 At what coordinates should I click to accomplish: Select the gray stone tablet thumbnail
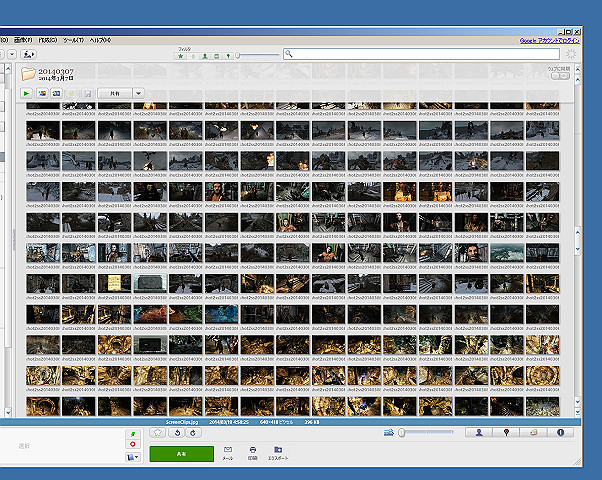150,283
